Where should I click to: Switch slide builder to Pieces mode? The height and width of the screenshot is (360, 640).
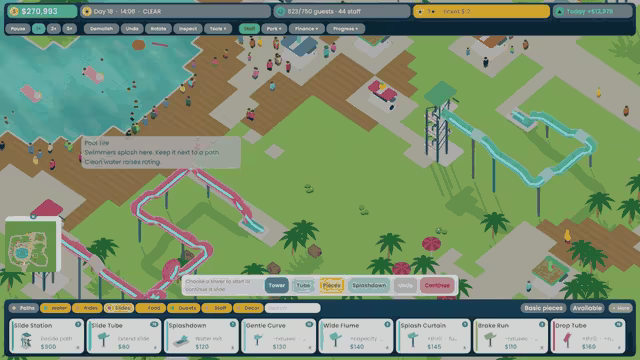[331, 285]
